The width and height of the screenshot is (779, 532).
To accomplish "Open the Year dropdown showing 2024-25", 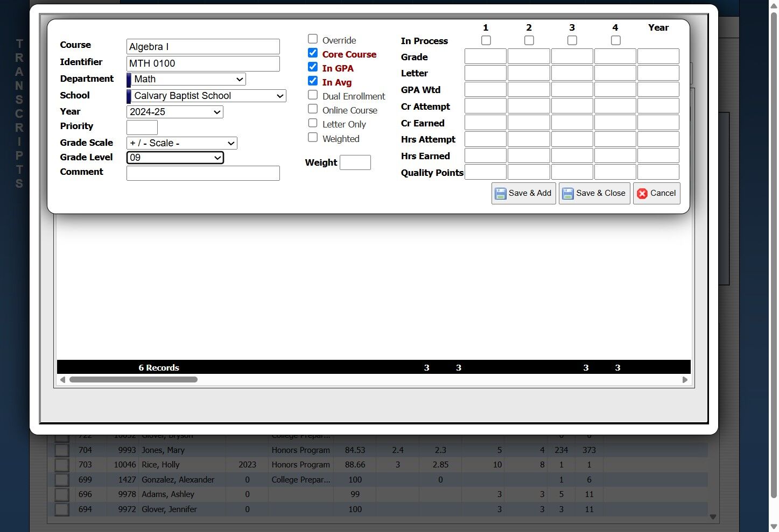I will pos(175,112).
